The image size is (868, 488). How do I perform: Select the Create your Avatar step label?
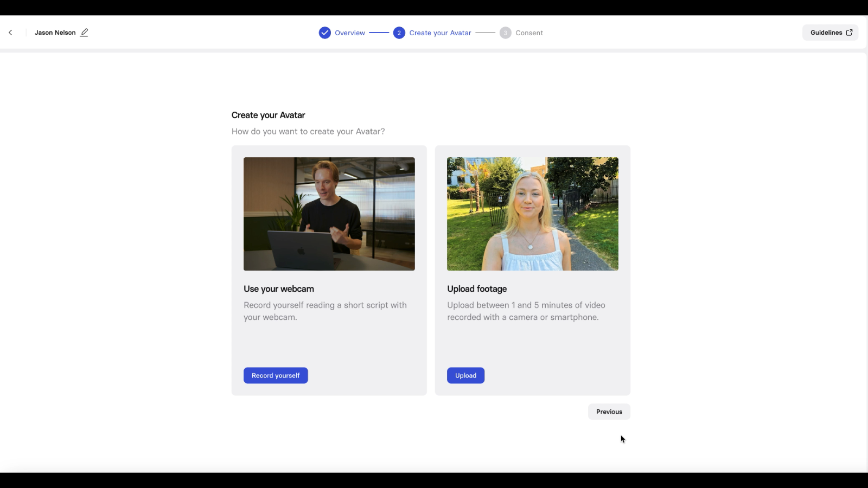coord(440,33)
